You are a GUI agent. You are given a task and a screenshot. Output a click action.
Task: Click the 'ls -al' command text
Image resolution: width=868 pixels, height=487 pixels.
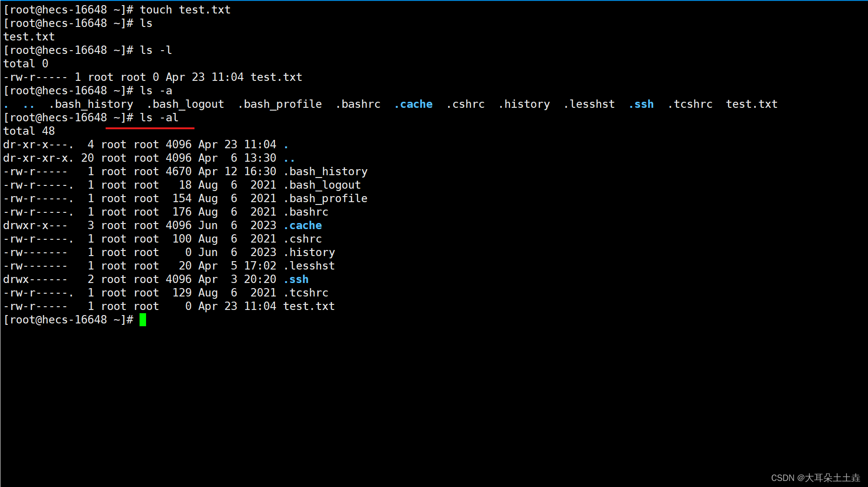pos(159,118)
